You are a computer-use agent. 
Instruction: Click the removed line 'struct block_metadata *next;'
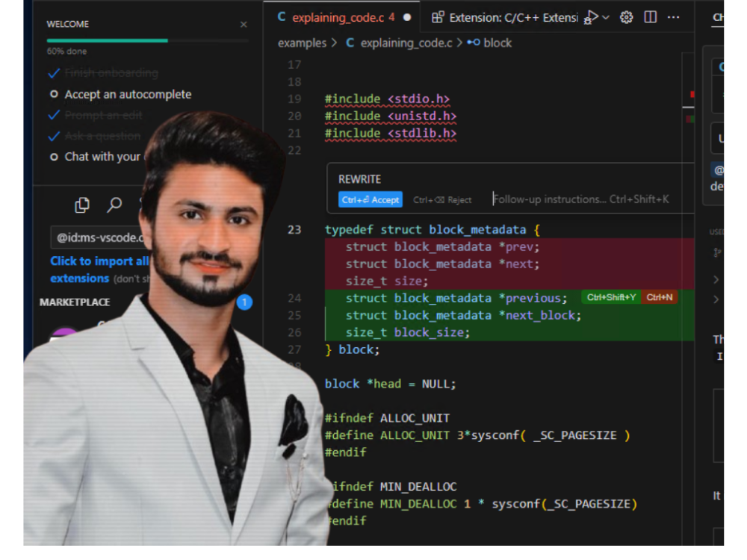[442, 264]
